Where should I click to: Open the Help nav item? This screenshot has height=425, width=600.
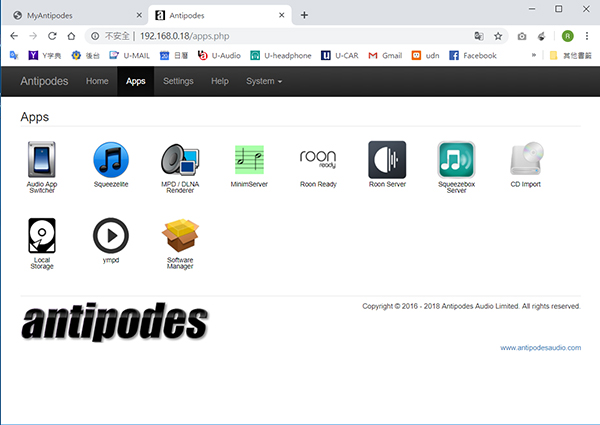(x=220, y=81)
